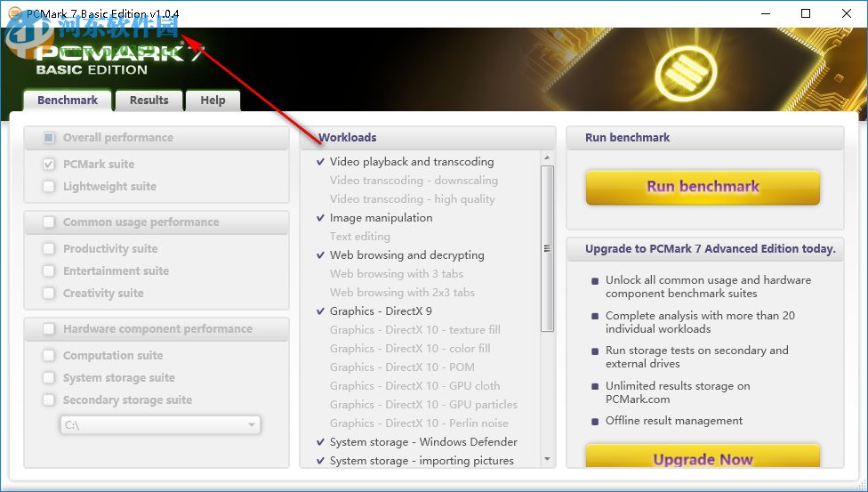The image size is (868, 492).
Task: Maximize the PCMark 7 window
Action: click(806, 13)
